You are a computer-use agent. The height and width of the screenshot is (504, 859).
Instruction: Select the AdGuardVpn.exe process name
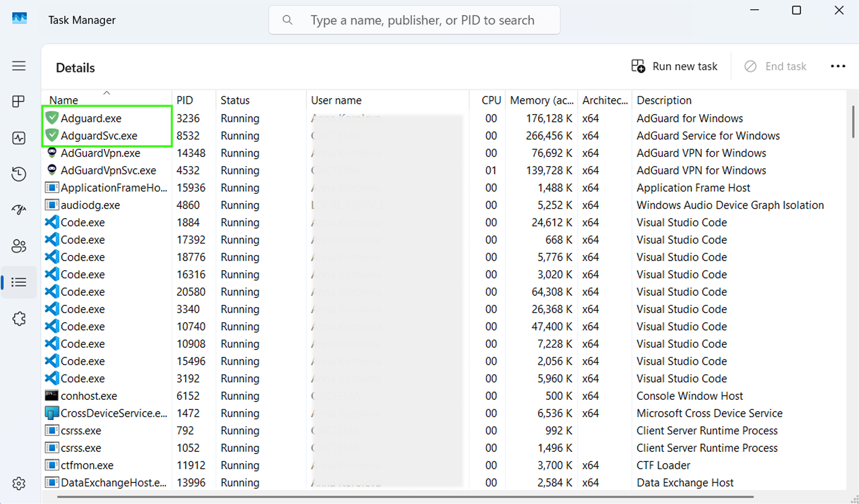pos(100,153)
